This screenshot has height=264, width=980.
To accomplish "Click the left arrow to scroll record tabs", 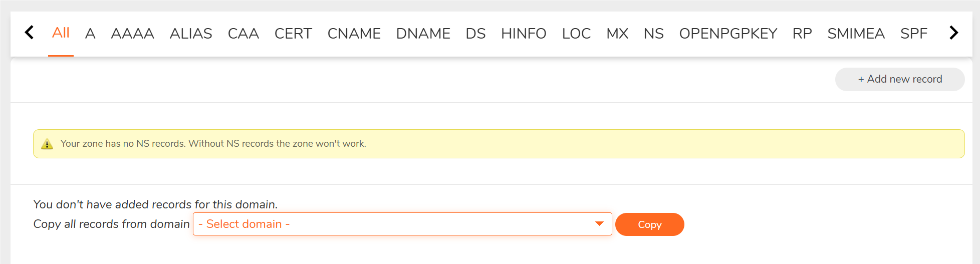I will (30, 33).
